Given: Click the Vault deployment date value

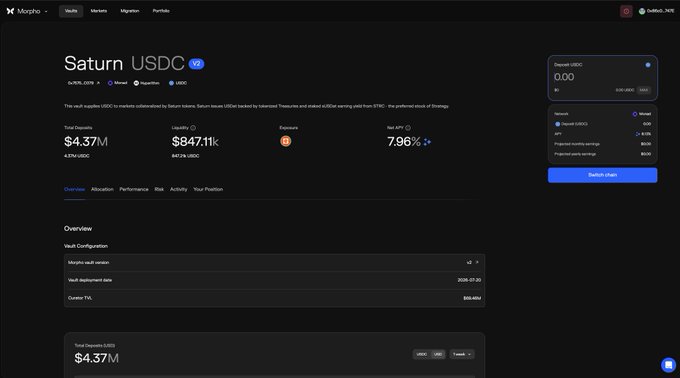Looking at the screenshot, I should tap(469, 280).
